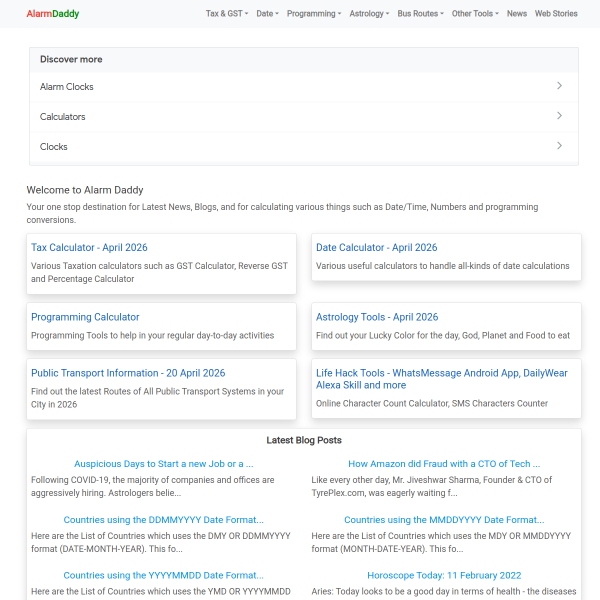The width and height of the screenshot is (600, 600).
Task: Open the Programming dropdown menu
Action: pyautogui.click(x=313, y=14)
